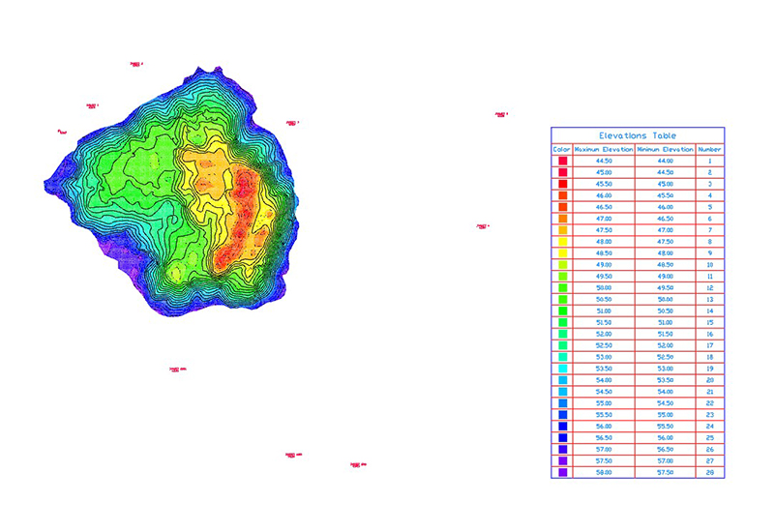This screenshot has height=532, width=774.
Task: Select the yellow swatch in table row 9
Action: pyautogui.click(x=561, y=252)
